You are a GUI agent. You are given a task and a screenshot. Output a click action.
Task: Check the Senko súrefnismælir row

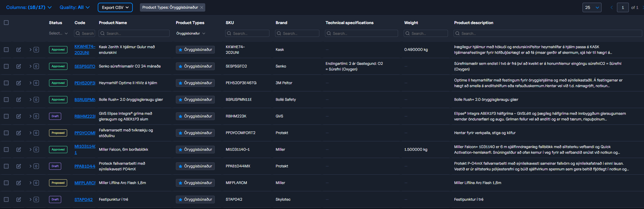point(6,66)
